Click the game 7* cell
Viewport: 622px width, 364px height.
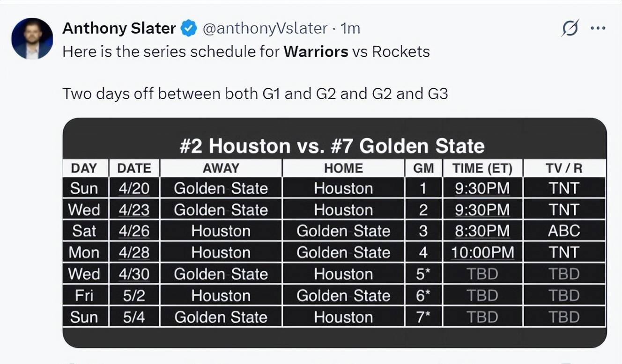click(423, 317)
